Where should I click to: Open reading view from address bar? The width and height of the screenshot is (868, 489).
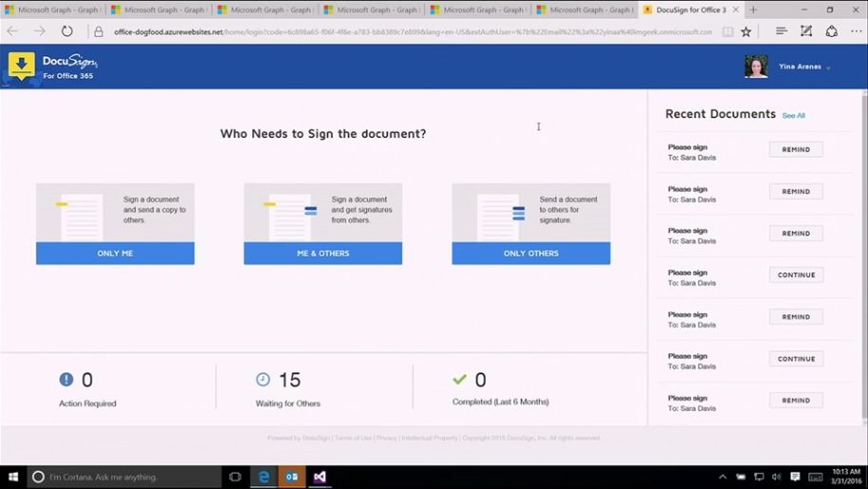click(728, 32)
